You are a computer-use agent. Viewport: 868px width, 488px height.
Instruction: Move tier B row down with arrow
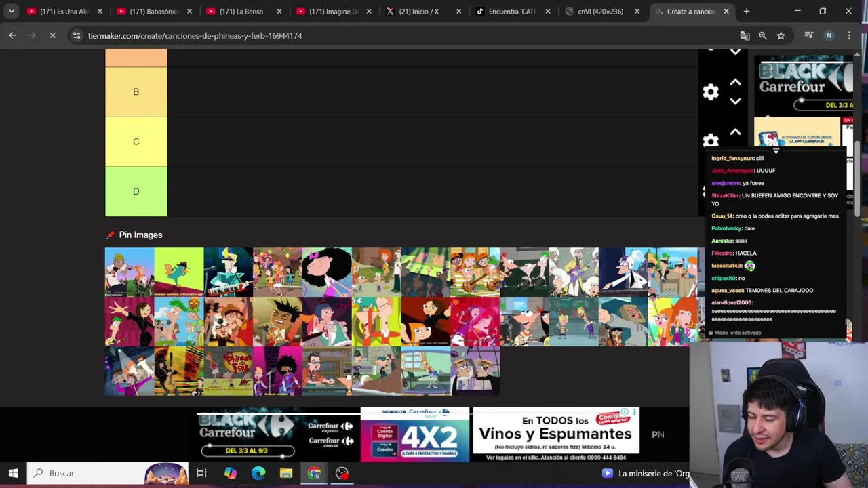[x=735, y=101]
